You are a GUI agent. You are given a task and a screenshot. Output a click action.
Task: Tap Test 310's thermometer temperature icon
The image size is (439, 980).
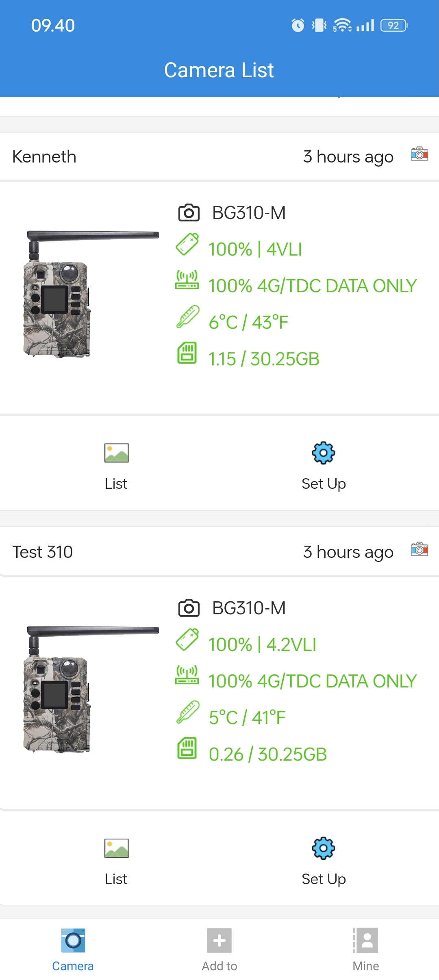pyautogui.click(x=187, y=712)
